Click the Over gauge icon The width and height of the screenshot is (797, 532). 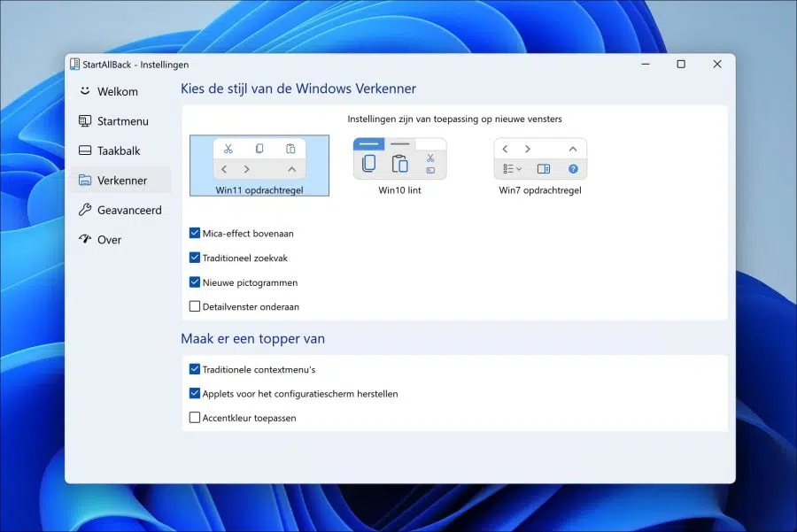85,239
